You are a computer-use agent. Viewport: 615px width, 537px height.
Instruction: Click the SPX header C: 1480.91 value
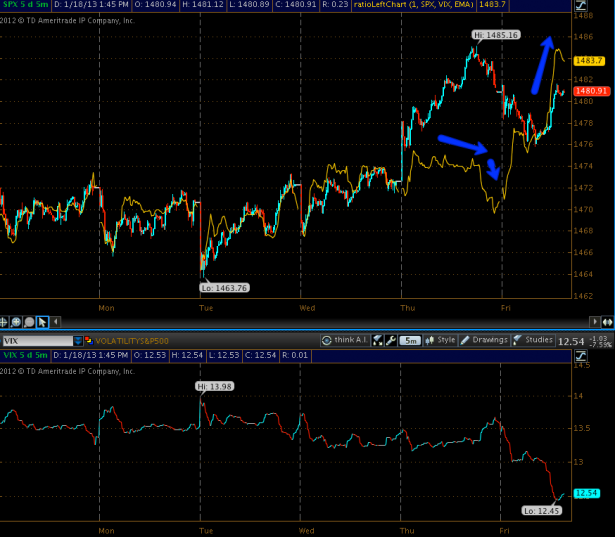point(295,5)
